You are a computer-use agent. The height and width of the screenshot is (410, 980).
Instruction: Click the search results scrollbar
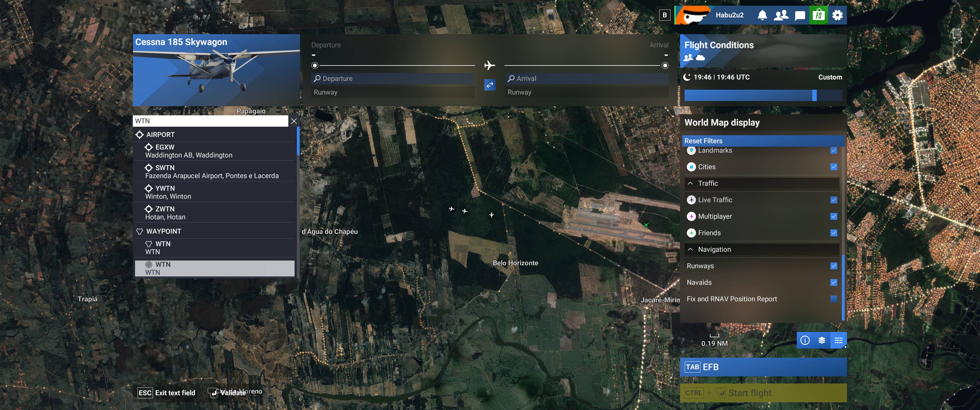point(298,141)
